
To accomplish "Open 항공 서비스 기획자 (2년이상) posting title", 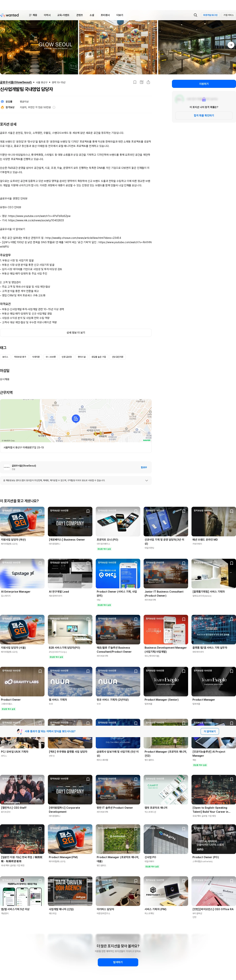I will (112, 700).
